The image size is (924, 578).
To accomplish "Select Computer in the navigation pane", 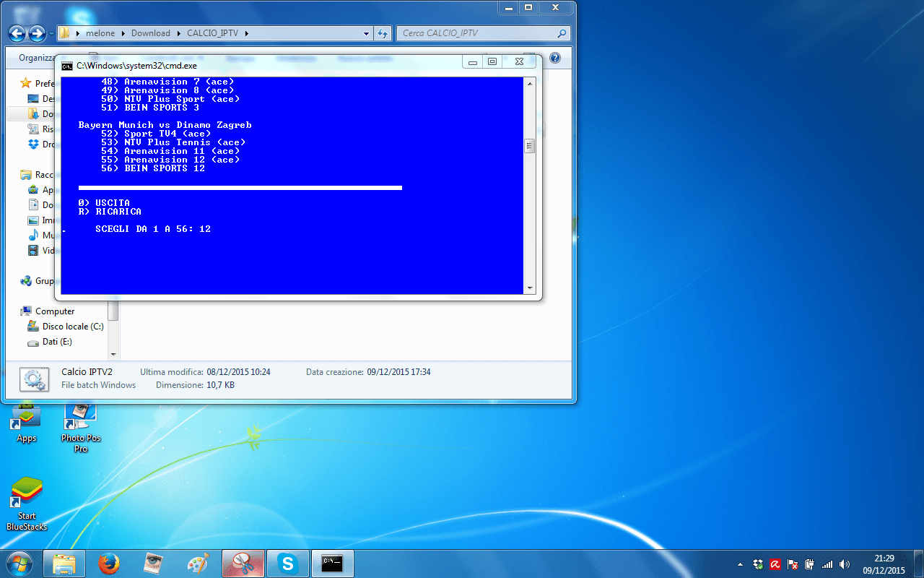I will click(55, 311).
